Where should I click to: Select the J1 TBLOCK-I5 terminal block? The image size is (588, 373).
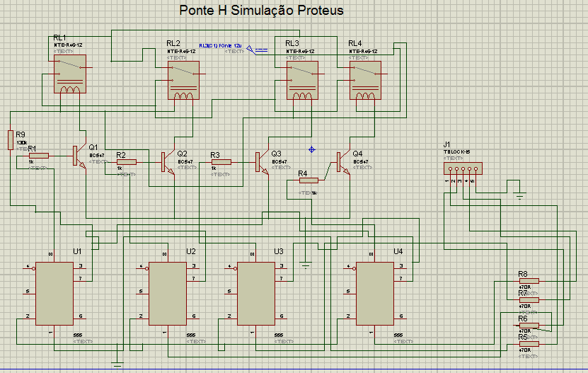pos(463,168)
